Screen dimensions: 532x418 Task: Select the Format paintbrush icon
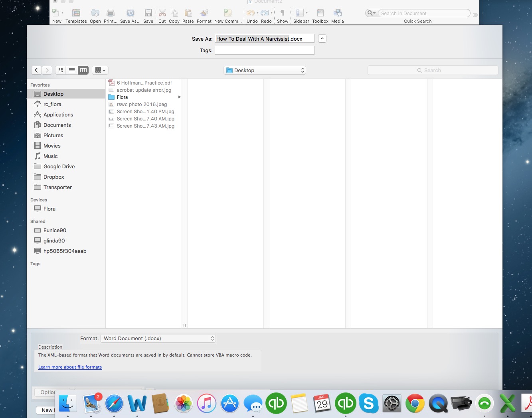coord(204,13)
